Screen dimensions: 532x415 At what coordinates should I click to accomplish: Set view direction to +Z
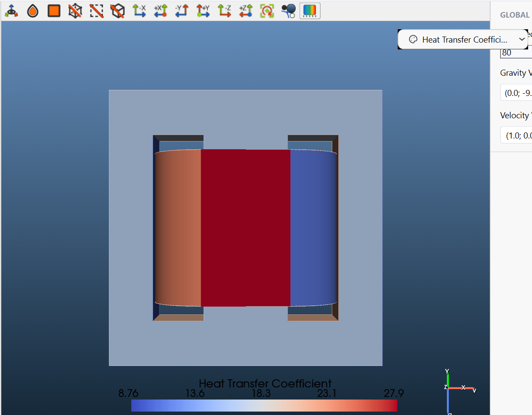pos(246,11)
